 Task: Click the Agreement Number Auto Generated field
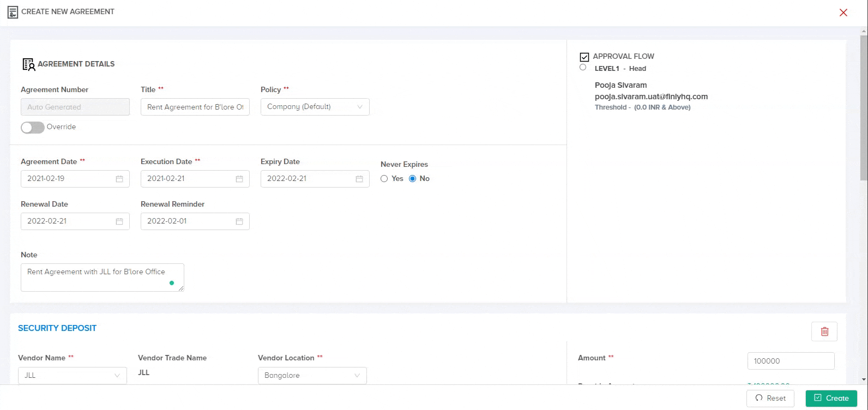[x=75, y=107]
